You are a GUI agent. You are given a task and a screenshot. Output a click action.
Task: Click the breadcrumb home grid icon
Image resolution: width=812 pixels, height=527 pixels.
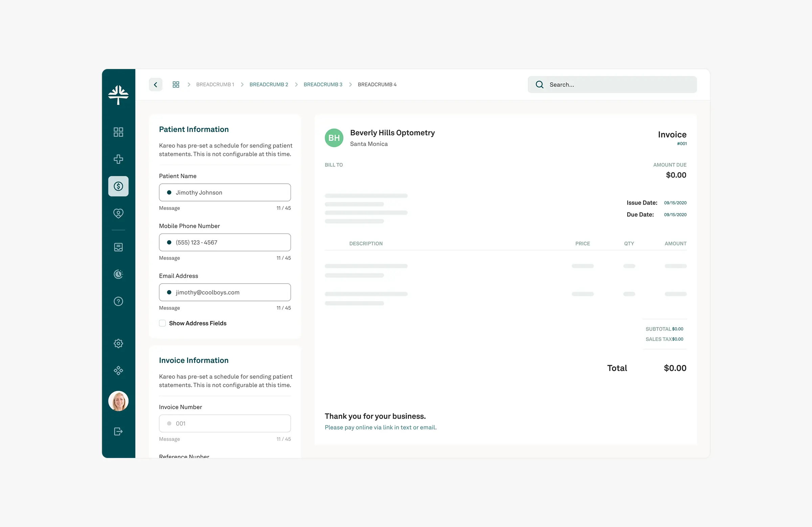(x=176, y=85)
